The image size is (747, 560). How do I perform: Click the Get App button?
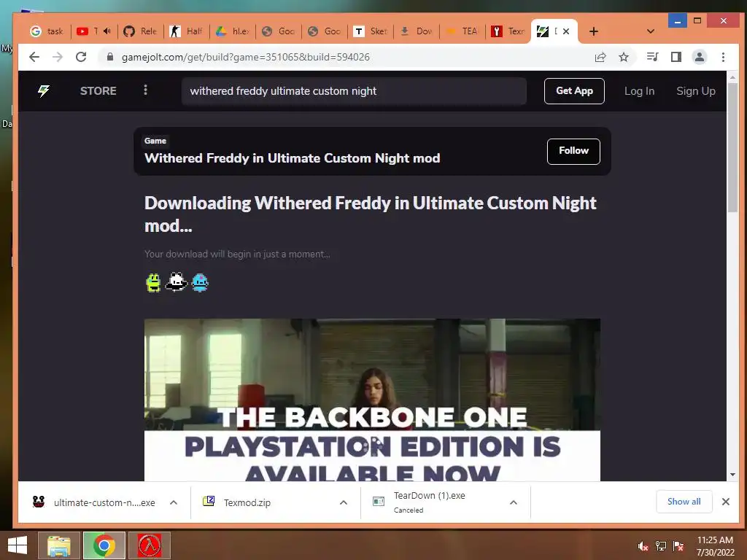tap(574, 91)
